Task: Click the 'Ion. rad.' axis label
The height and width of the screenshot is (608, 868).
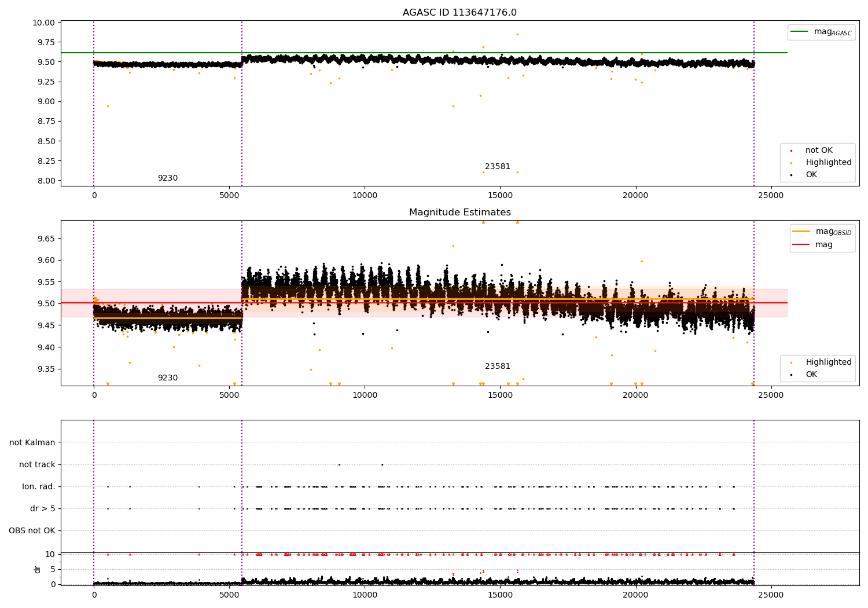Action: click(39, 487)
